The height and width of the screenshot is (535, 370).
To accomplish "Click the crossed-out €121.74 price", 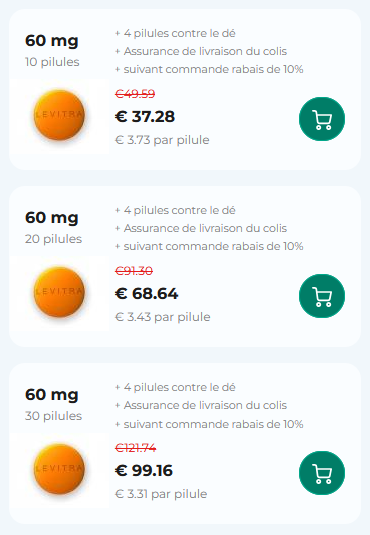I will point(136,448).
